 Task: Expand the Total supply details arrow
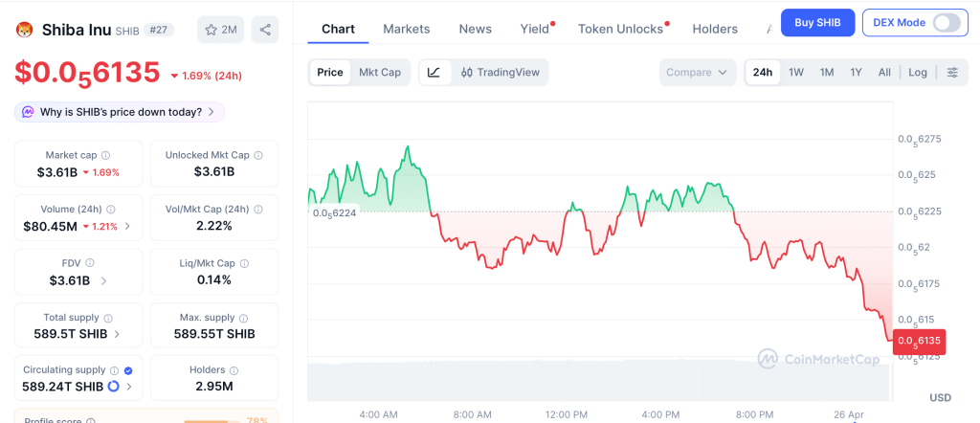coord(117,334)
